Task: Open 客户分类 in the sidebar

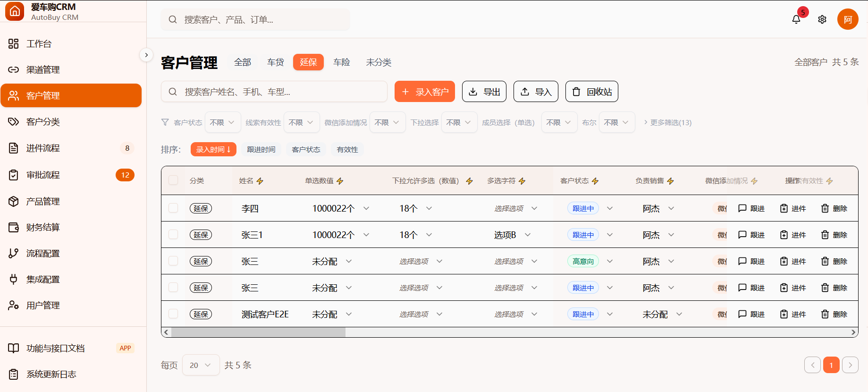Action: click(x=71, y=122)
